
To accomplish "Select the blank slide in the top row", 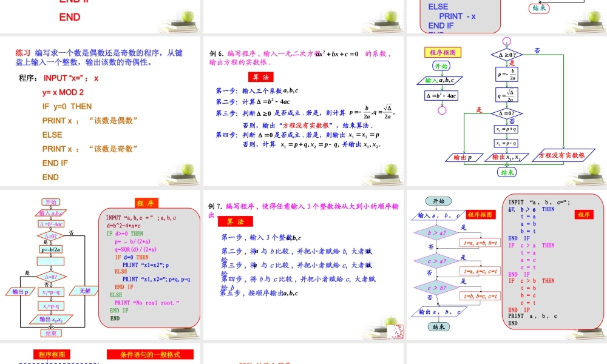I will point(303,16).
